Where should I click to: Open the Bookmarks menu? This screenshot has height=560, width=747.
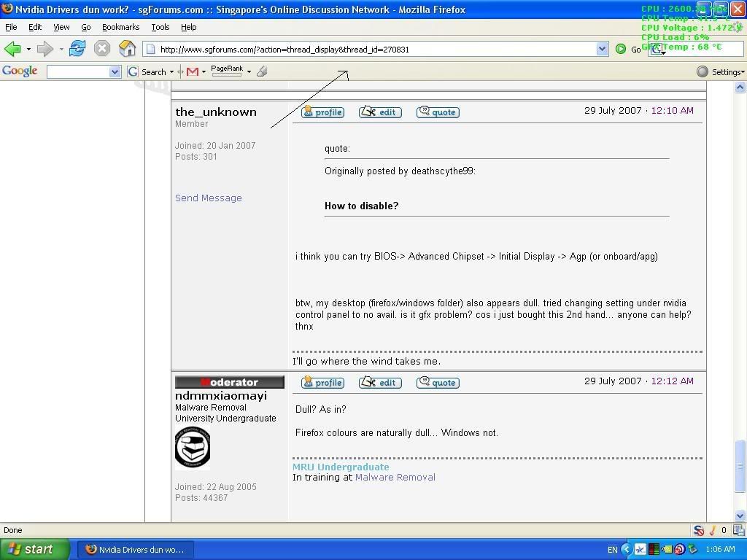pyautogui.click(x=120, y=27)
